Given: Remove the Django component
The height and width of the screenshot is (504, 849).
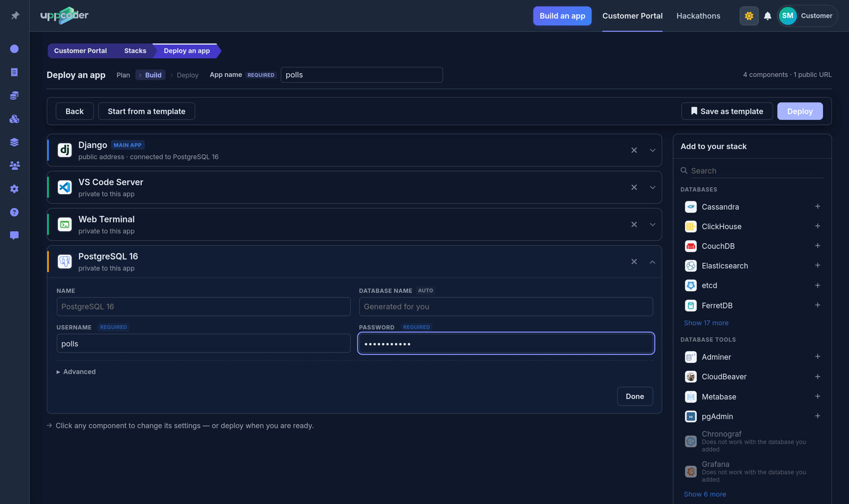Looking at the screenshot, I should tap(634, 150).
